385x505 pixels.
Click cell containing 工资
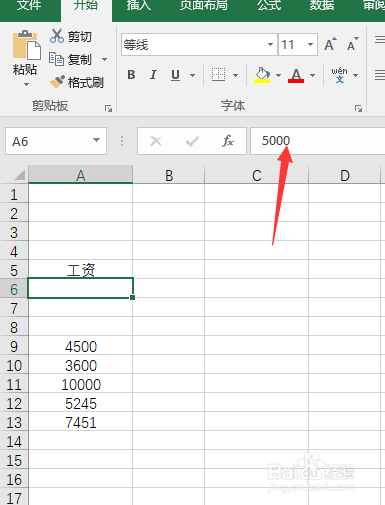point(80,270)
